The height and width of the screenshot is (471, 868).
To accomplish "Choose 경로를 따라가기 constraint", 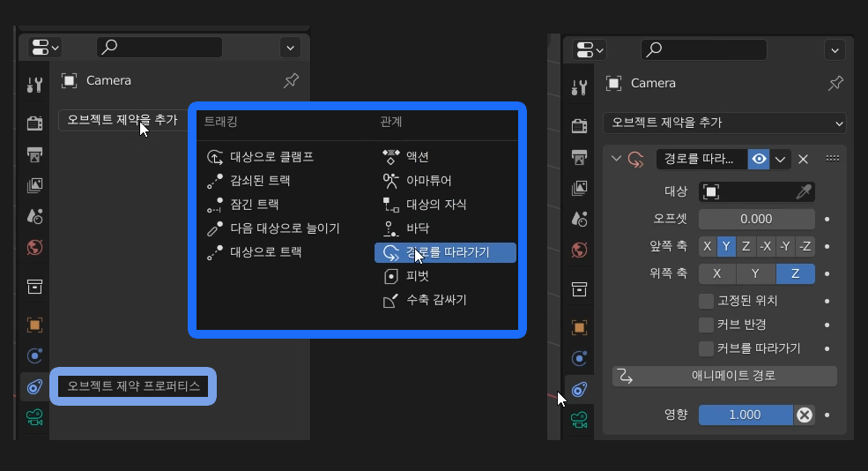I will point(446,252).
